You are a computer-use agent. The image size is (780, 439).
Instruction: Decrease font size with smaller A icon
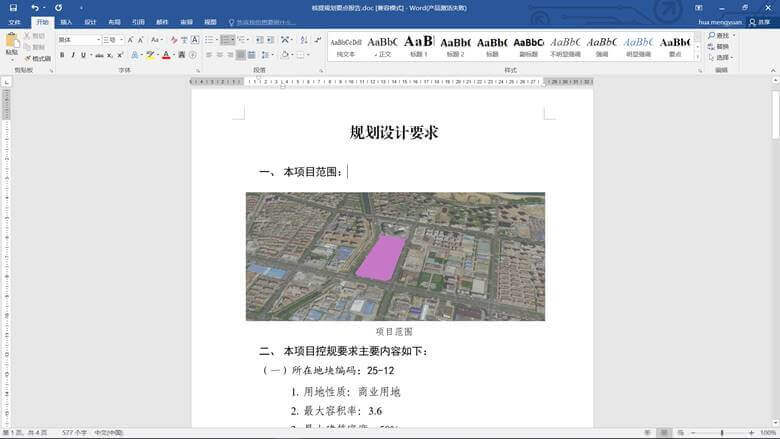(x=141, y=40)
